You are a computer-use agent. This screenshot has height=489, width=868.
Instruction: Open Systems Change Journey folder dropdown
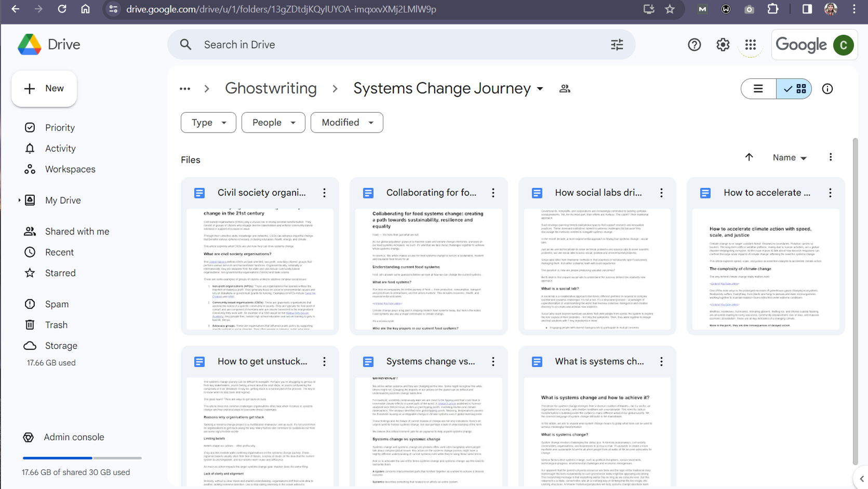coord(540,89)
